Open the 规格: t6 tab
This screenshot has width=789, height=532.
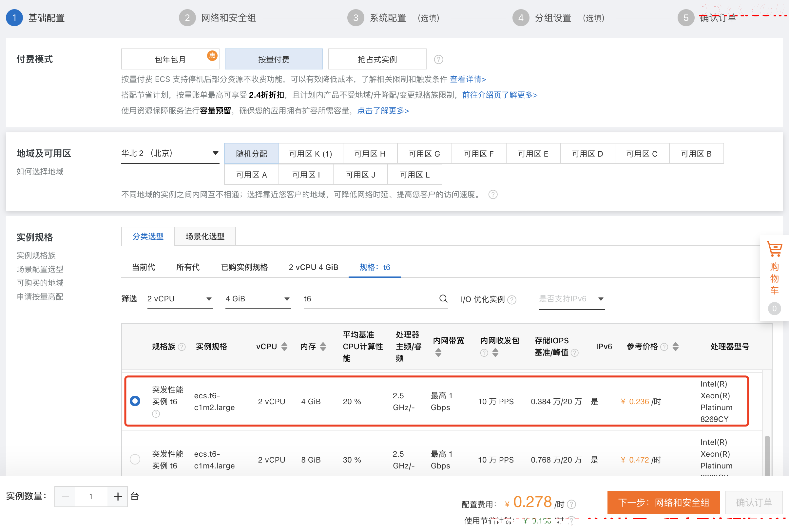[375, 267]
